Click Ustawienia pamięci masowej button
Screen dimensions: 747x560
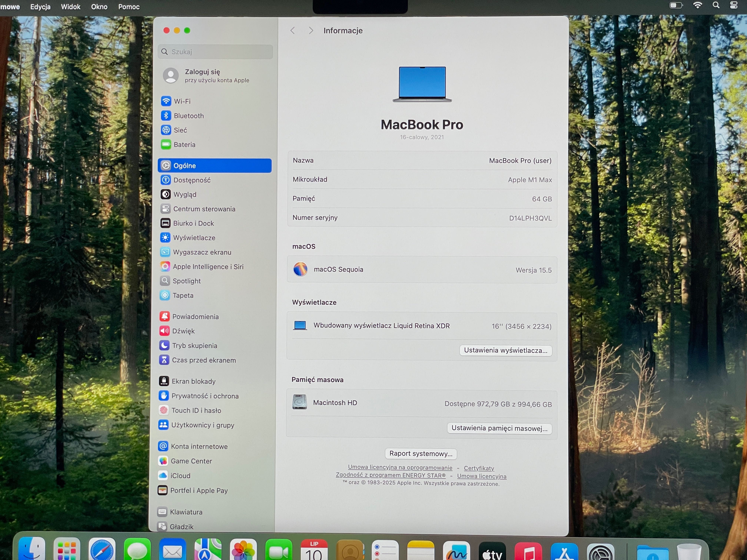(x=499, y=428)
